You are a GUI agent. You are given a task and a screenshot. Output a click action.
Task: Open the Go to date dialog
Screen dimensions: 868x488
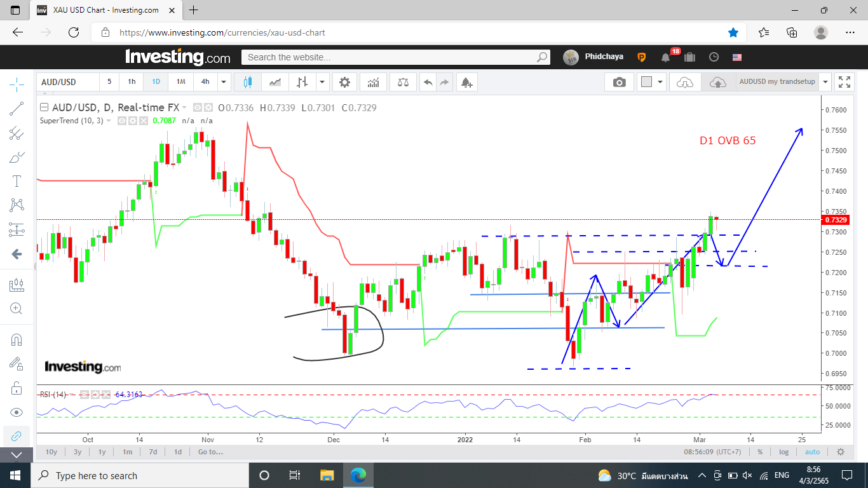click(210, 452)
